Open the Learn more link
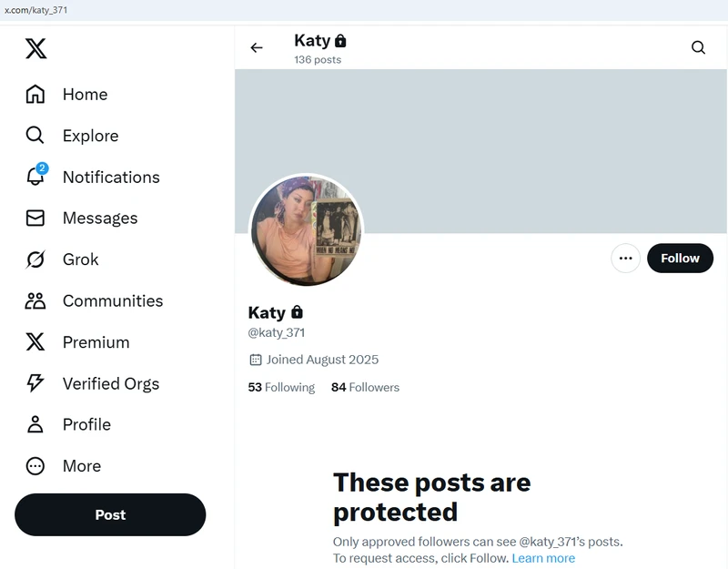Image resolution: width=728 pixels, height=569 pixels. point(543,558)
